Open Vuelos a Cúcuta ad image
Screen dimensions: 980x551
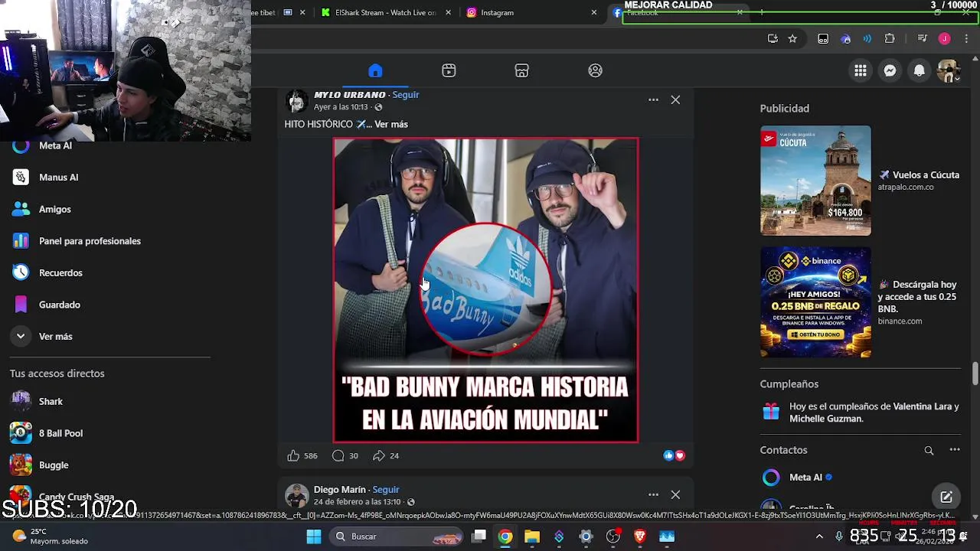click(815, 181)
